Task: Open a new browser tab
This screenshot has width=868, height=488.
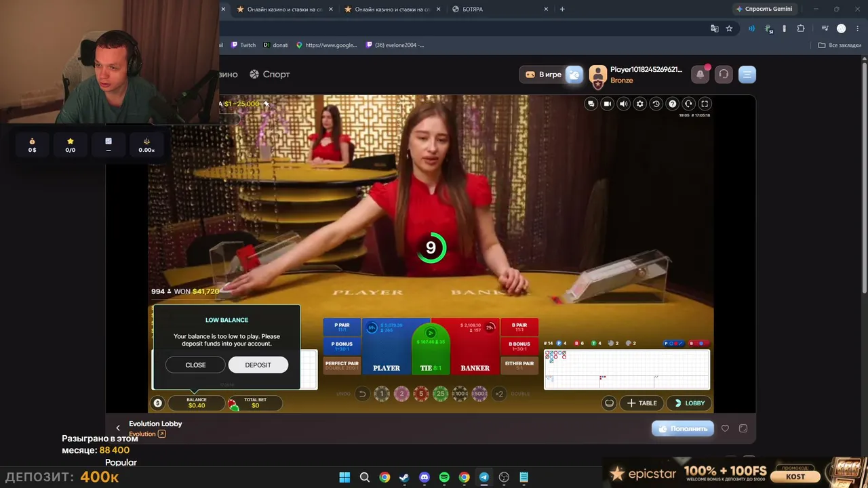Action: point(562,9)
